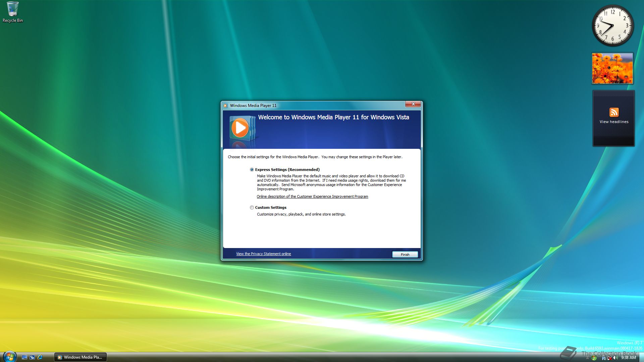Click the Switch between windows icon

point(32,357)
